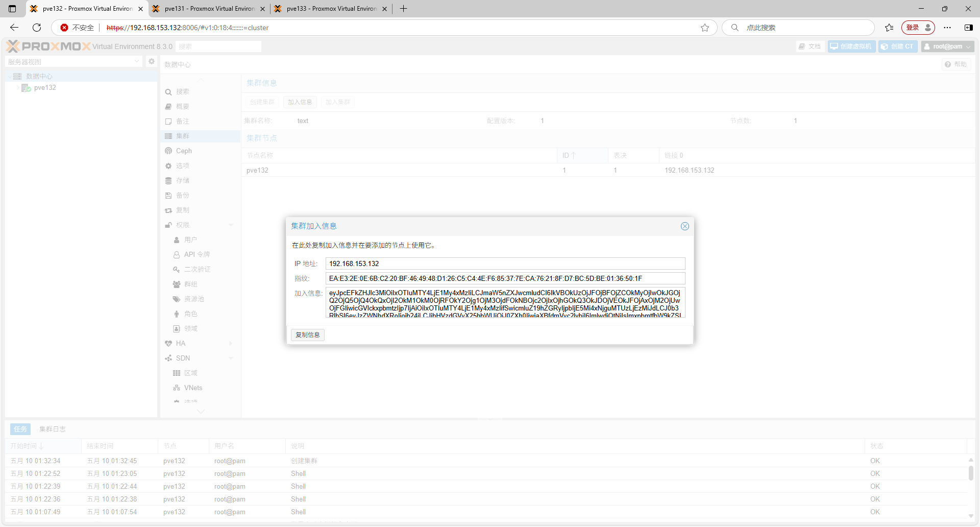Image resolution: width=980 pixels, height=527 pixels.
Task: Click the 点此搜索 search box
Action: [799, 28]
